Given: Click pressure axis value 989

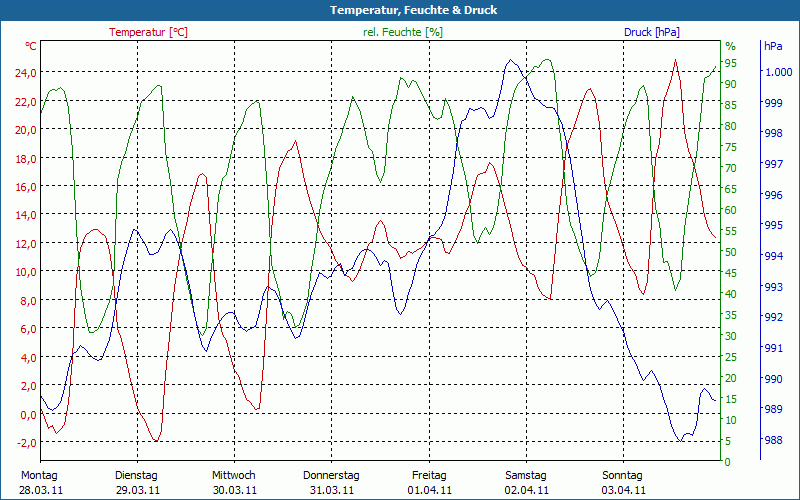Looking at the screenshot, I should pyautogui.click(x=773, y=409).
